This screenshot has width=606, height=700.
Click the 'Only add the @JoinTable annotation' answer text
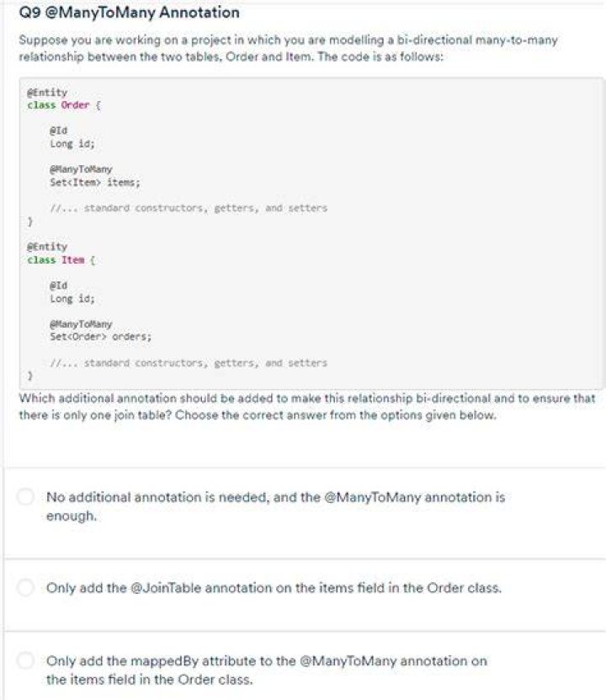pos(274,587)
